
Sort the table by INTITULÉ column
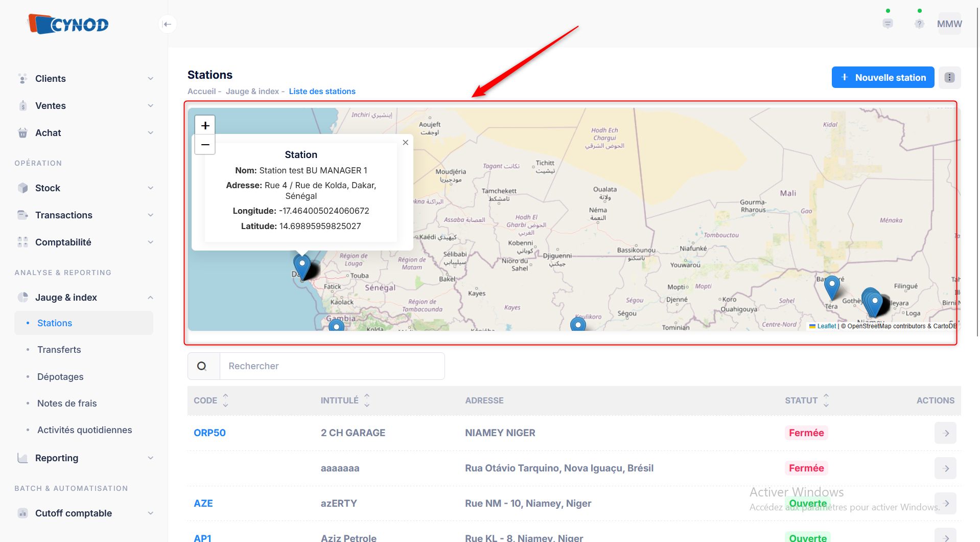(366, 400)
